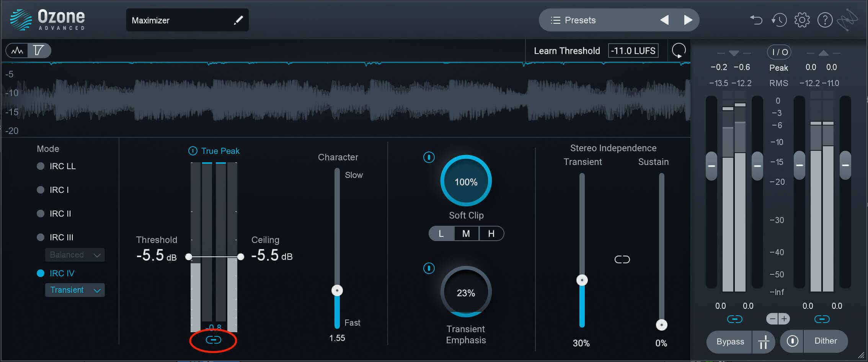Toggle the True Peak power button

click(x=193, y=151)
